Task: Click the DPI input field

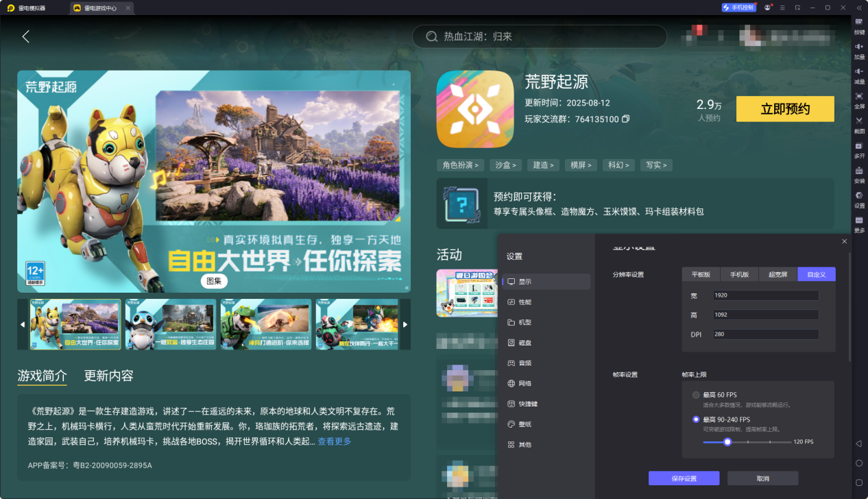Action: [765, 334]
